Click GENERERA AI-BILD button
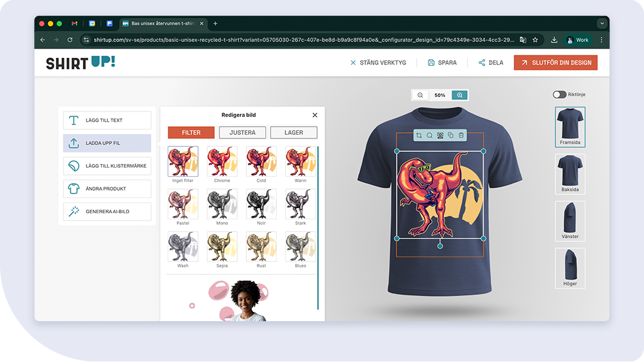The height and width of the screenshot is (362, 644). [107, 211]
